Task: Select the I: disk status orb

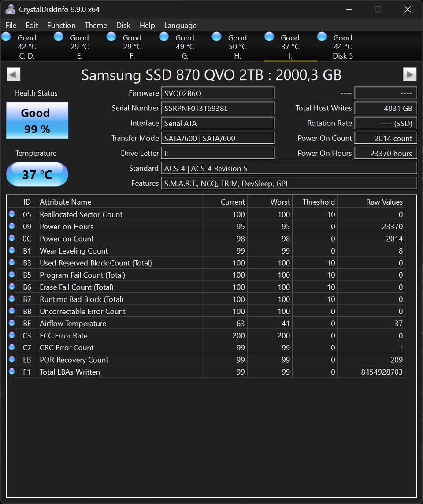Action: tap(269, 37)
